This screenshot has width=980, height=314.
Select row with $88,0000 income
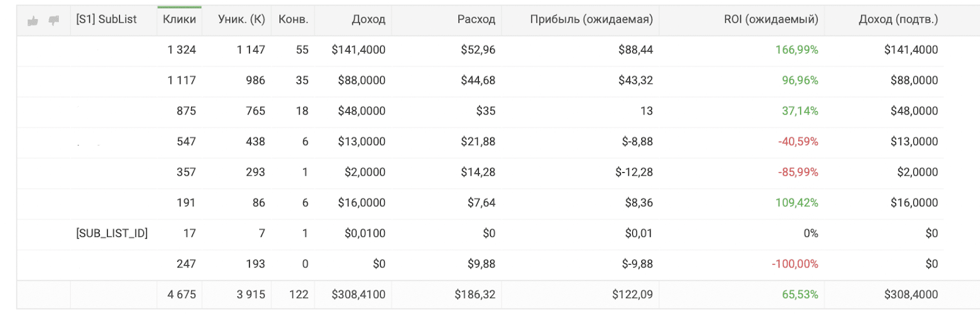480,80
